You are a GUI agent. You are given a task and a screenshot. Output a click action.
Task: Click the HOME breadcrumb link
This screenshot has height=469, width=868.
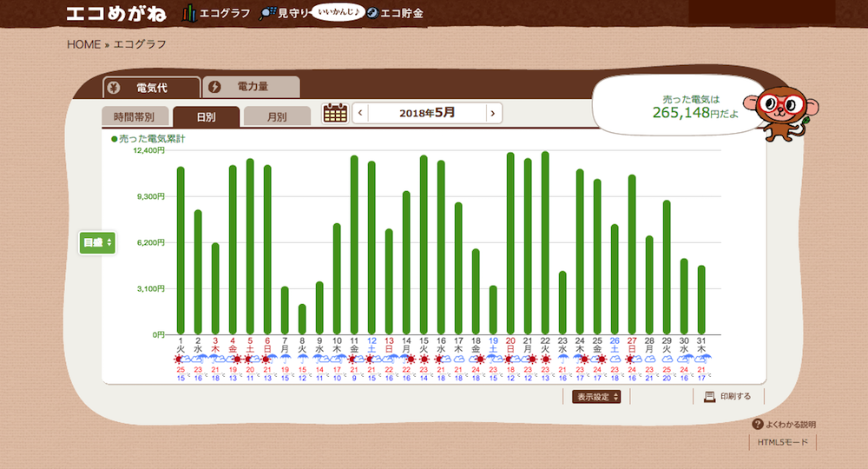[x=83, y=44]
